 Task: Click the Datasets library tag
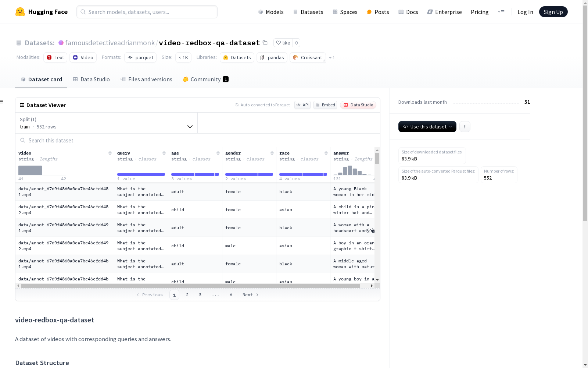(x=237, y=57)
